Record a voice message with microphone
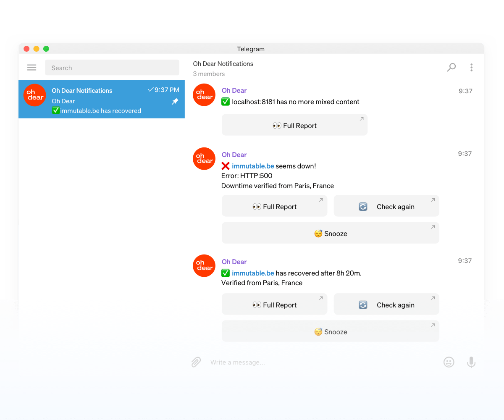Screen dimensions: 504x420 [x=471, y=362]
